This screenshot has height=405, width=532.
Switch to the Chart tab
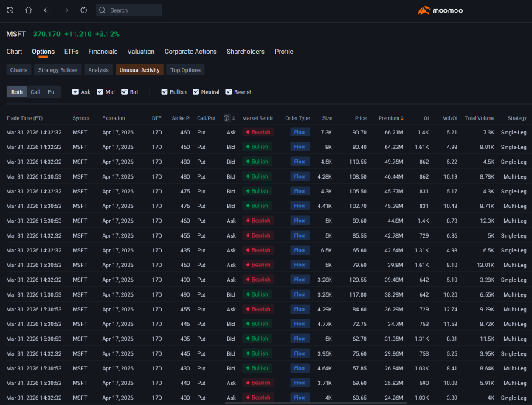pos(14,52)
